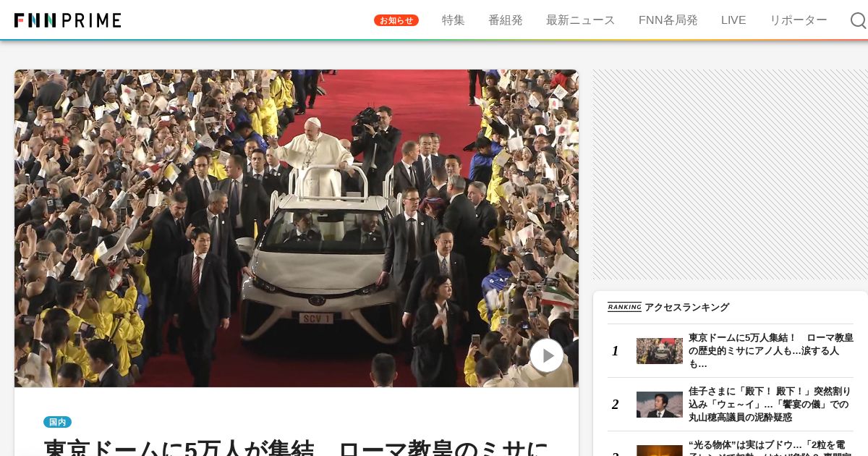Viewport: 868px width, 456px height.
Task: Open ranking 2 佳子さまに「殿下！殿下！」 article link
Action: coord(771,405)
